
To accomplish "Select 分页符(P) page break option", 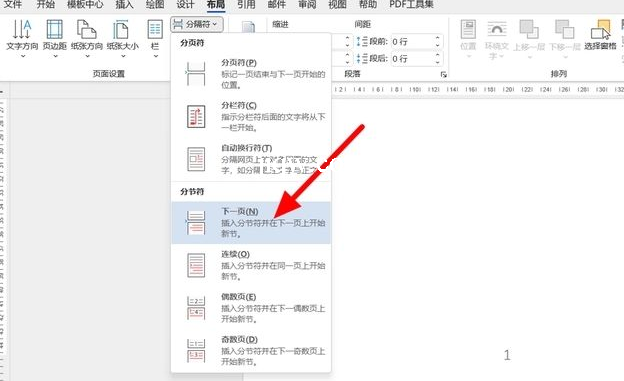I will (251, 74).
